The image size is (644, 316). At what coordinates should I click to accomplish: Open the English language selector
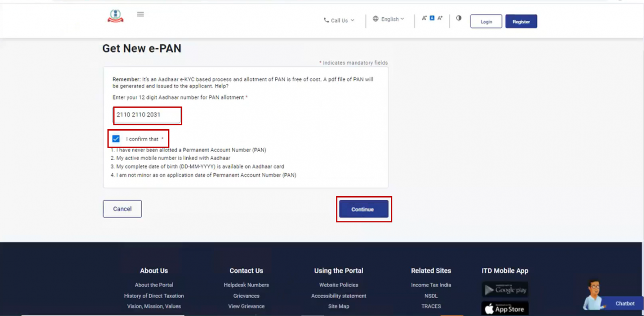click(x=389, y=19)
